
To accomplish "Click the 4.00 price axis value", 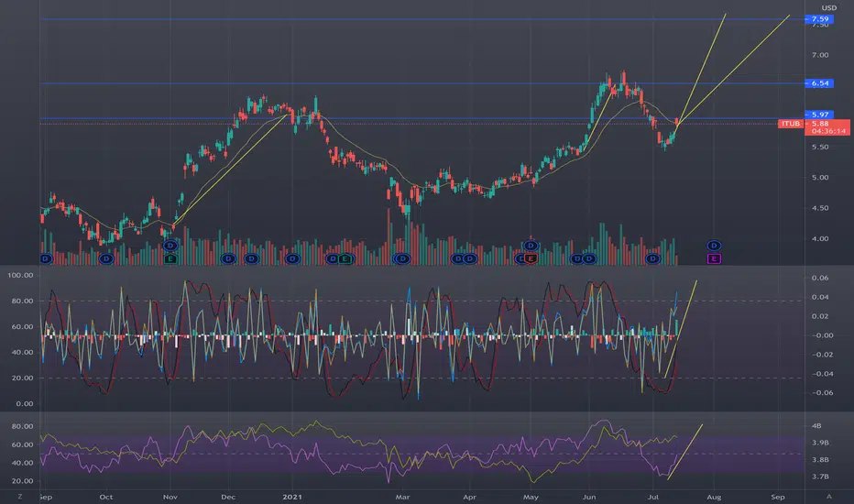I will [820, 238].
